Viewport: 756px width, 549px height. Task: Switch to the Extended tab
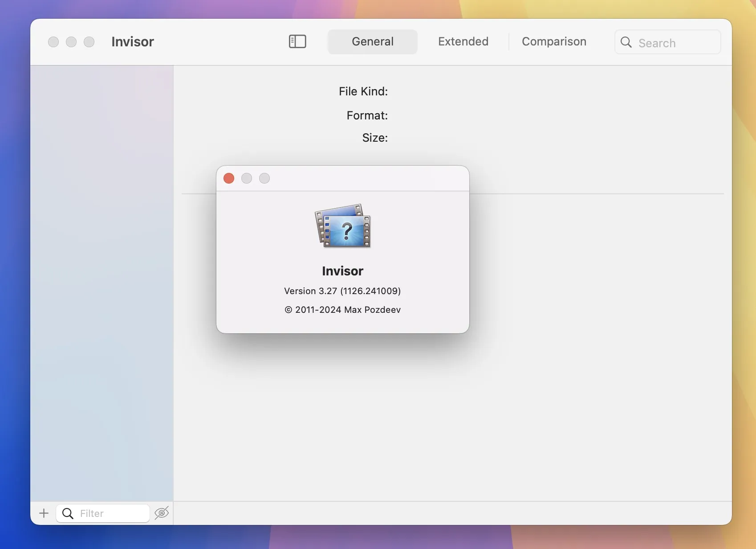point(463,41)
